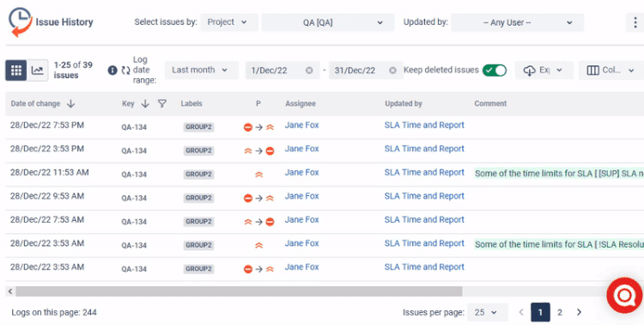The image size is (644, 325).
Task: Click the Labels column header
Action: [191, 104]
